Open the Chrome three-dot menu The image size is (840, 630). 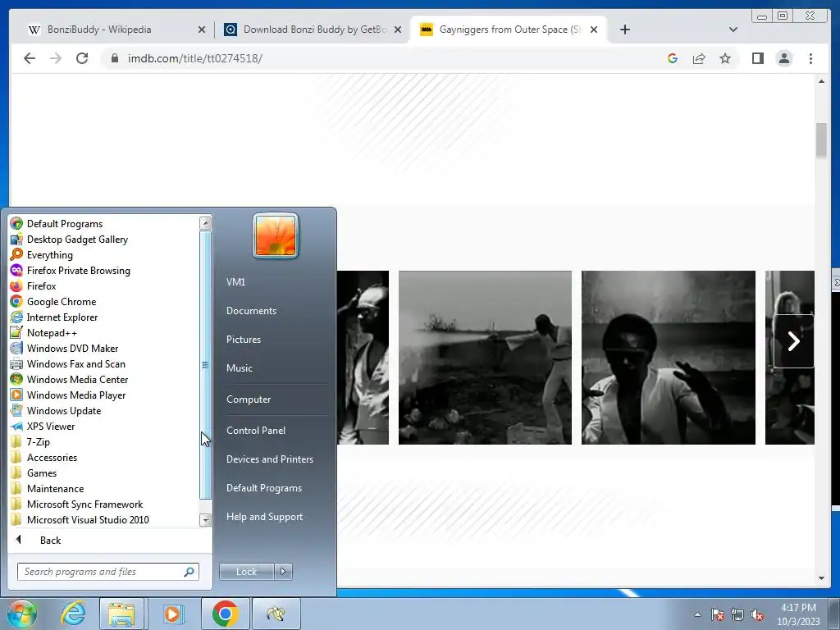point(810,58)
